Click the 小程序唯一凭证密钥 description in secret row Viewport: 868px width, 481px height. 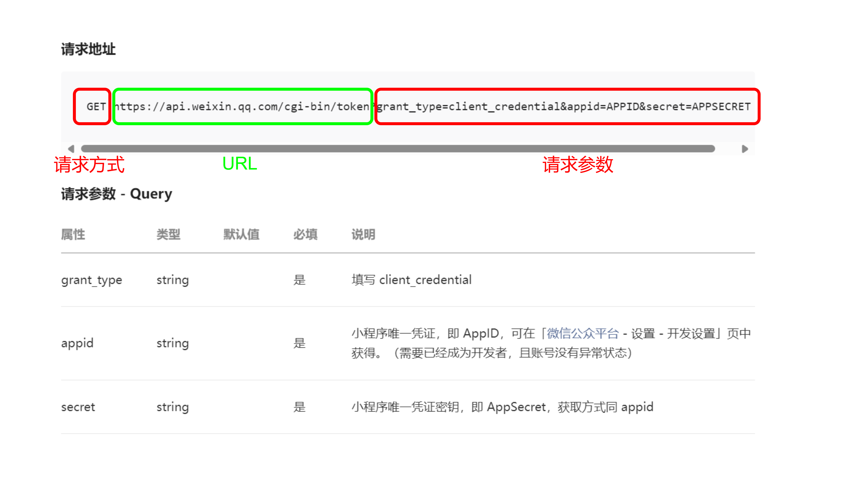coord(502,407)
